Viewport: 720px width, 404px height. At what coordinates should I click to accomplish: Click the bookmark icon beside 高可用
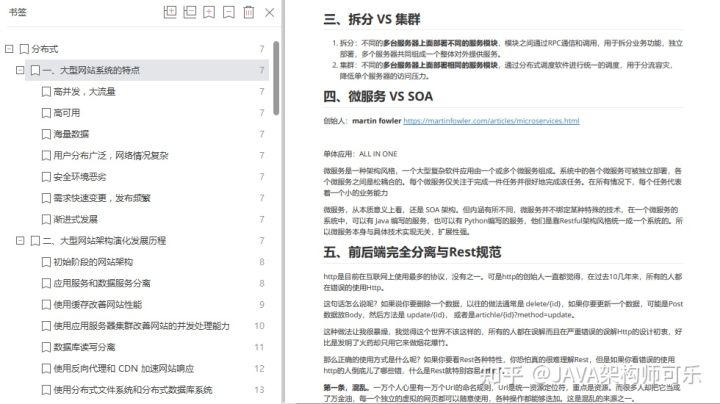pos(46,113)
